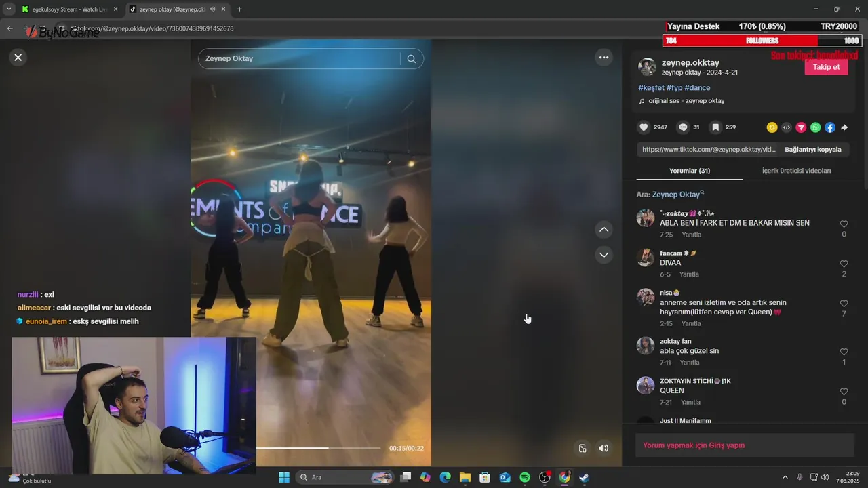The image size is (868, 488).
Task: Follow zeynep.okktay with Takip et button
Action: (x=826, y=67)
